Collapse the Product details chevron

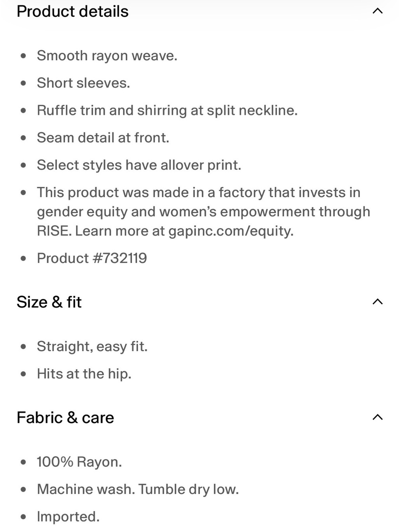click(x=377, y=11)
